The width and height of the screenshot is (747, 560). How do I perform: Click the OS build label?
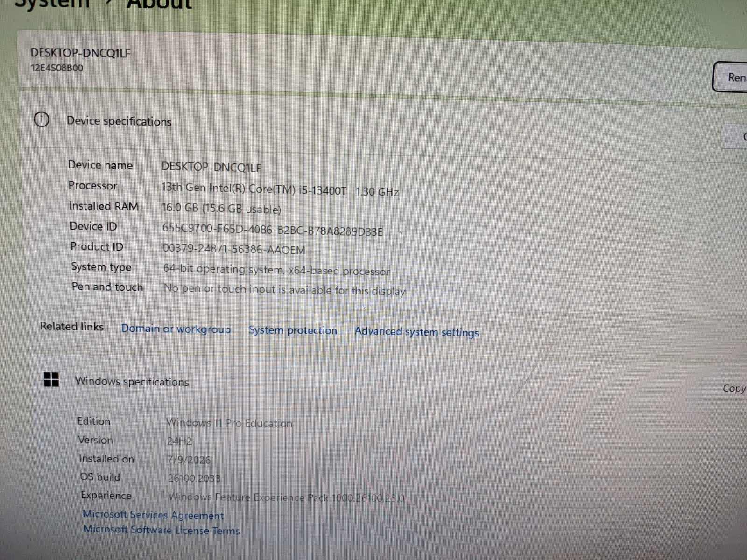[100, 477]
